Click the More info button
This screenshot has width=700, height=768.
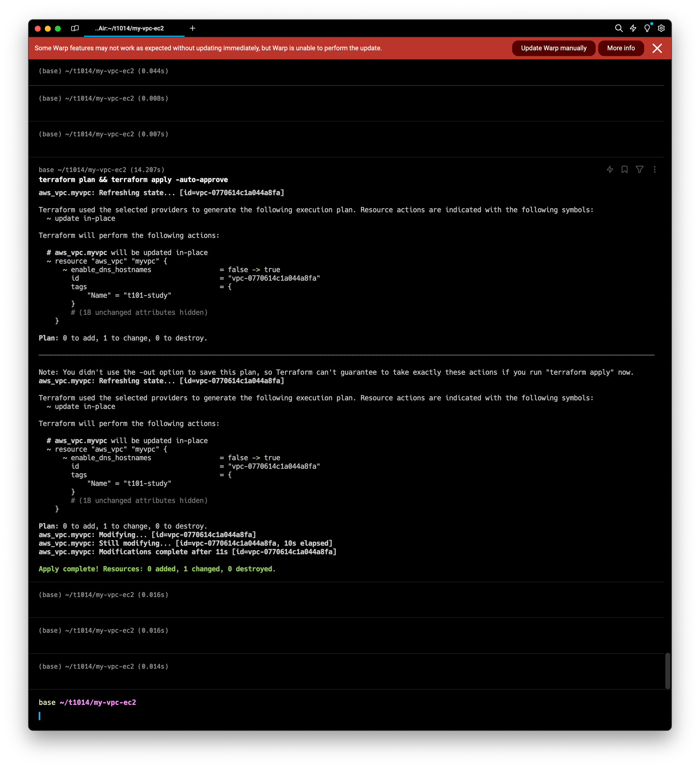pyautogui.click(x=621, y=48)
